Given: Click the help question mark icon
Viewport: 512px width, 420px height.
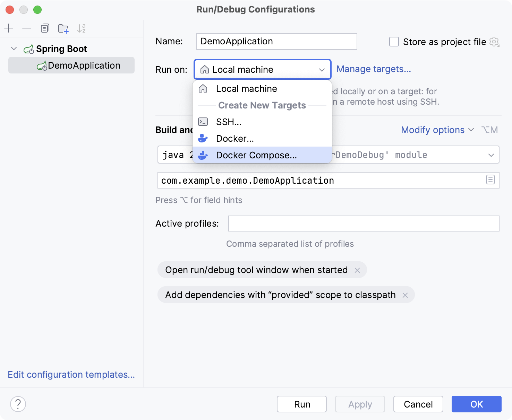Looking at the screenshot, I should 18,404.
